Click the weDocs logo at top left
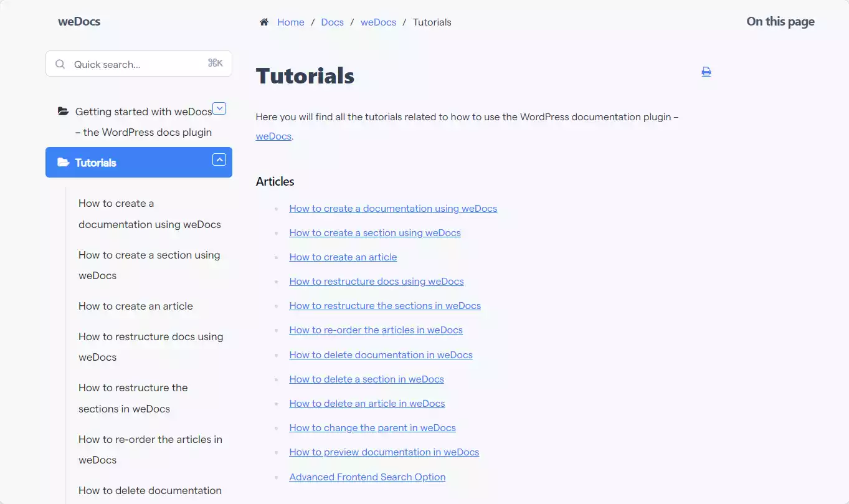Viewport: 849px width, 504px height. pyautogui.click(x=79, y=21)
